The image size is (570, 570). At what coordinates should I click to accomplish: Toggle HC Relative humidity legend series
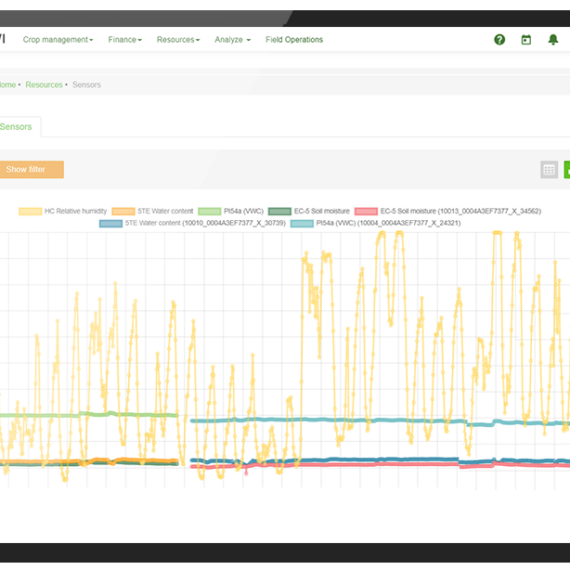point(63,211)
